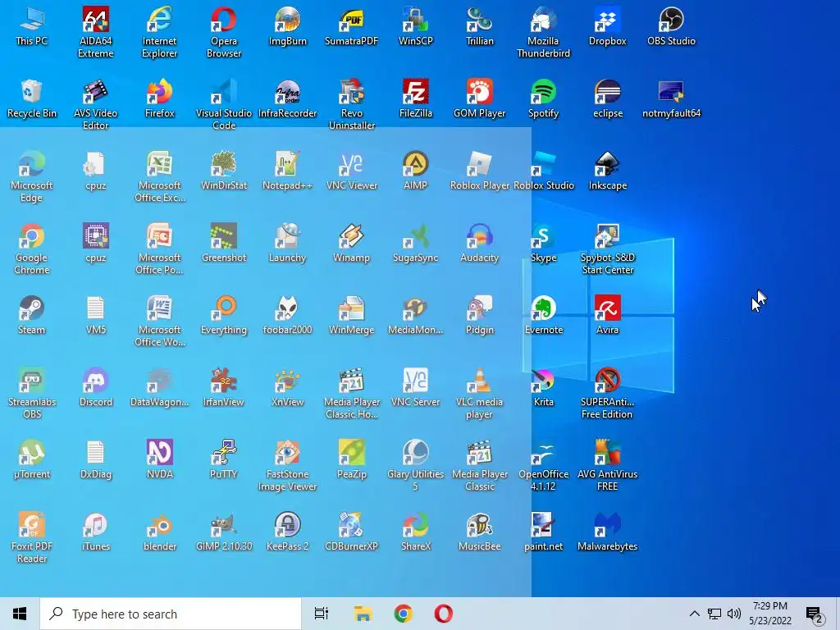
Task: Click the PeaZip shortcut
Action: pyautogui.click(x=351, y=461)
